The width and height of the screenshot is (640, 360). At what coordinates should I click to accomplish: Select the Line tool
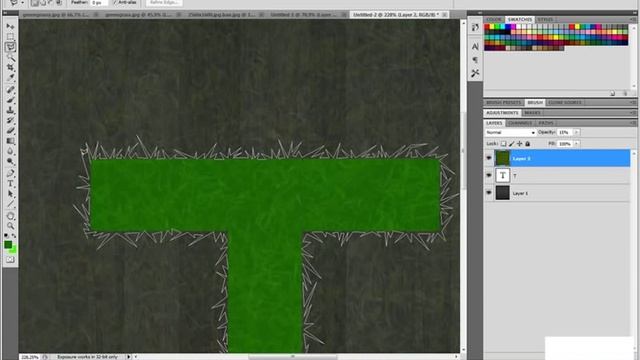pos(10,204)
